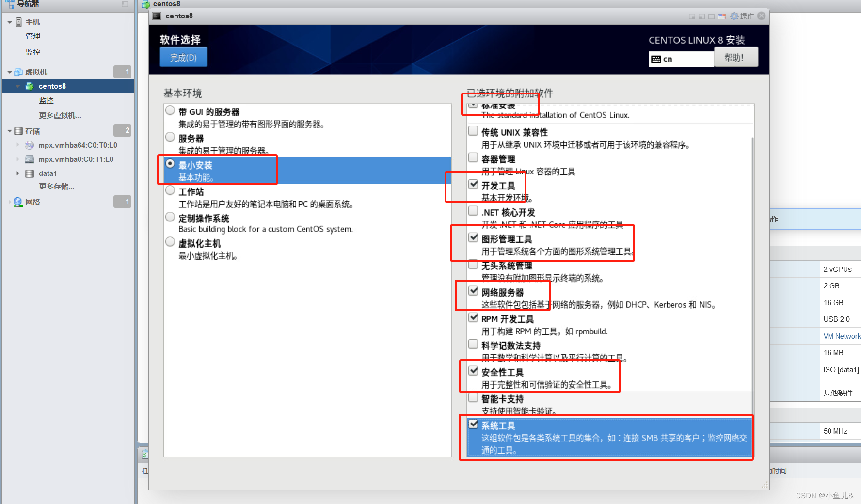The image size is (861, 504).
Task: Open 监控 under 主机
Action: tap(33, 52)
